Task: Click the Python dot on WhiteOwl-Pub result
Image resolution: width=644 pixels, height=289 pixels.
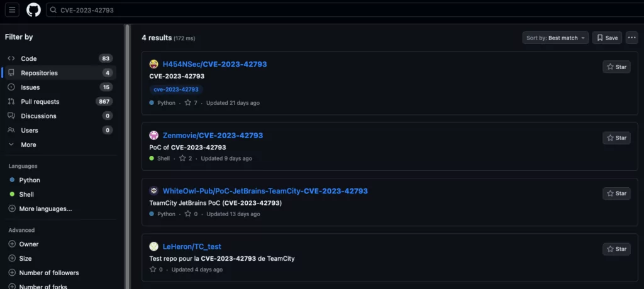Action: click(x=152, y=214)
